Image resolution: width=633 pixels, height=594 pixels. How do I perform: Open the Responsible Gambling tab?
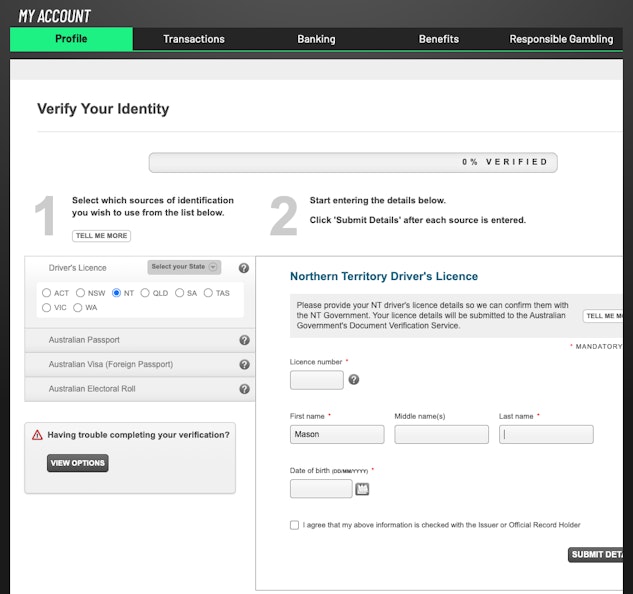pos(561,39)
